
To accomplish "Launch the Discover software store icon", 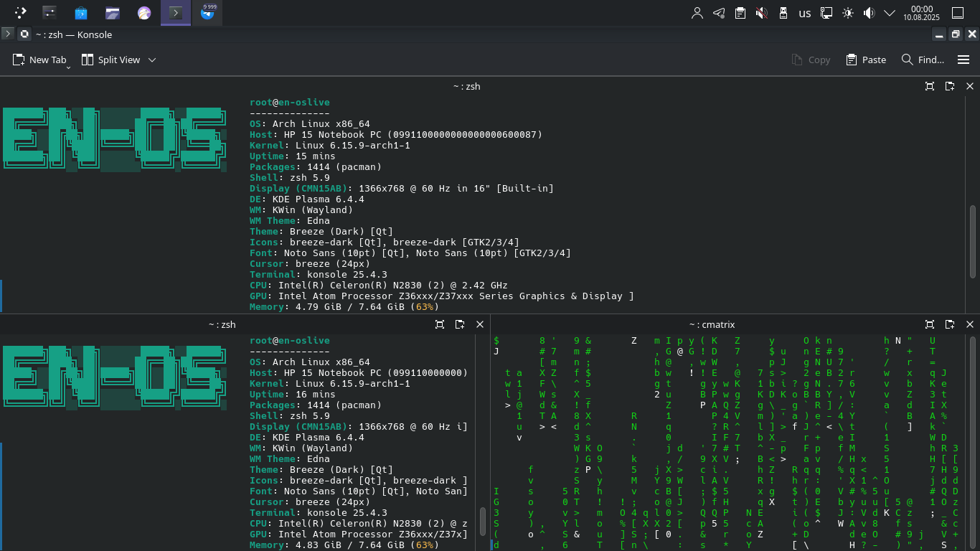I will 81,12.
